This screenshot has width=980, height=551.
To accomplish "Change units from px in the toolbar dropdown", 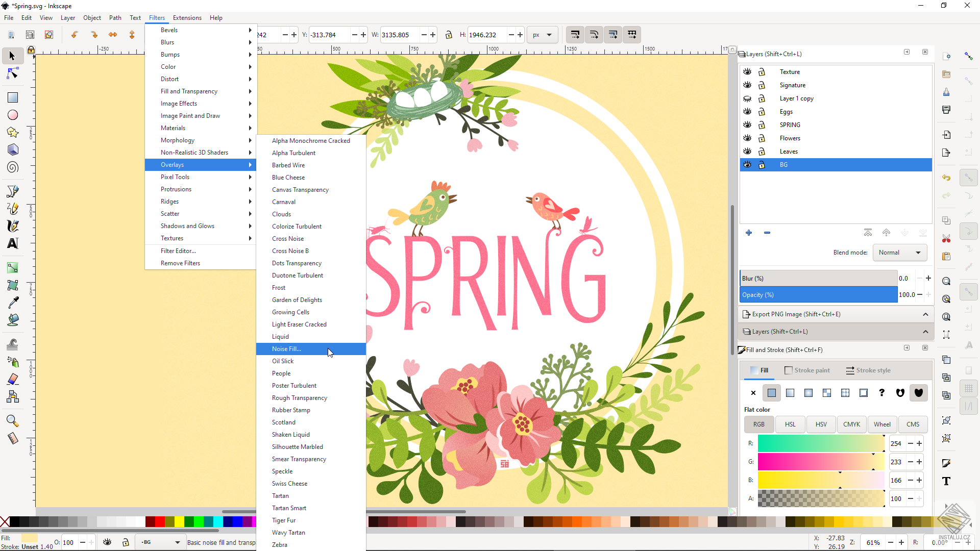I will click(542, 34).
